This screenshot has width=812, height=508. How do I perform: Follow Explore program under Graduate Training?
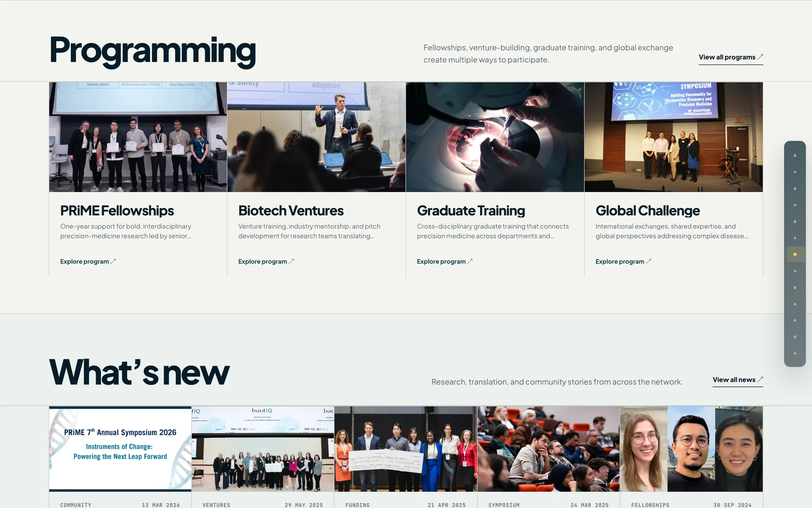tap(445, 261)
